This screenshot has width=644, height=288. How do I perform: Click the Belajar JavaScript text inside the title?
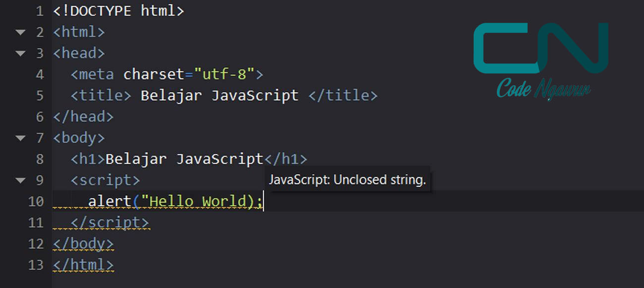pyautogui.click(x=220, y=95)
